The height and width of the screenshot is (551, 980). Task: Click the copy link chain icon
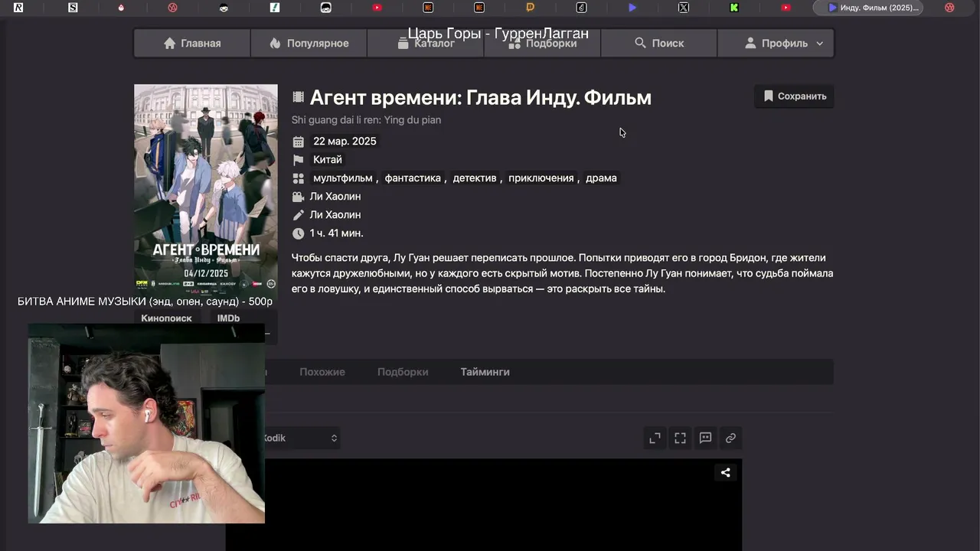(730, 438)
